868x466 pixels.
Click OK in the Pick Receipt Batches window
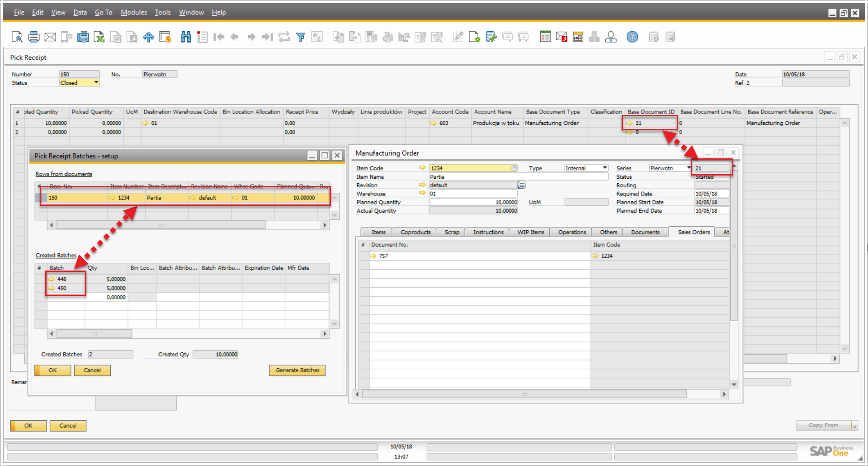[x=52, y=370]
